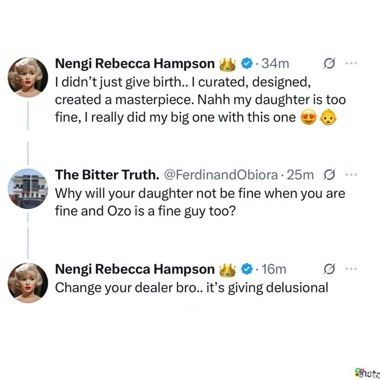Click The Bitter Truth display name

click(107, 174)
